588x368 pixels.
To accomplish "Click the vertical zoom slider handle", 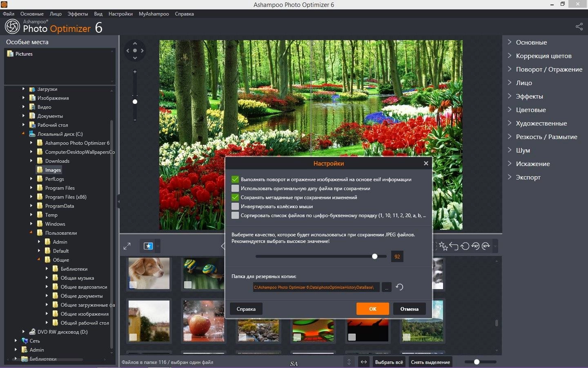I will pos(135,101).
